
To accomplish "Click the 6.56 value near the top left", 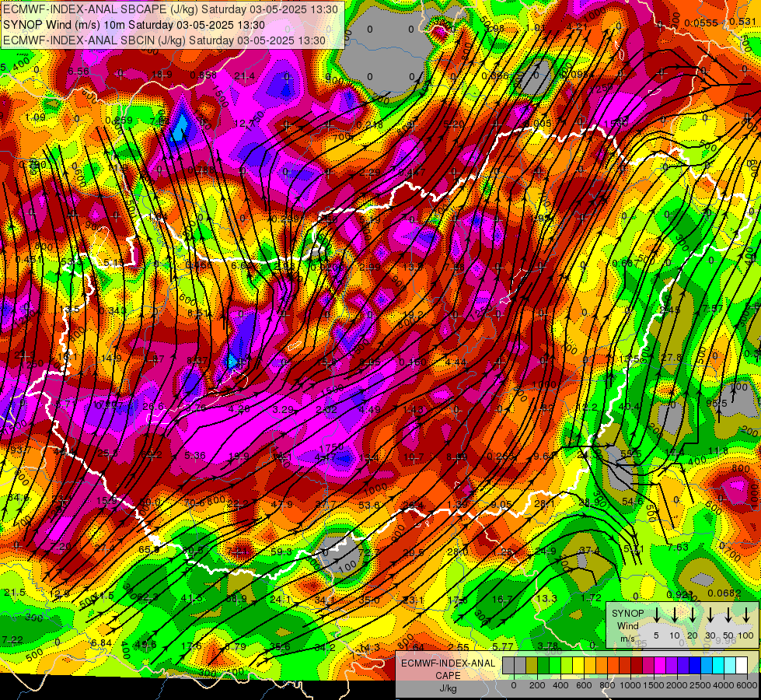I will pyautogui.click(x=79, y=72).
